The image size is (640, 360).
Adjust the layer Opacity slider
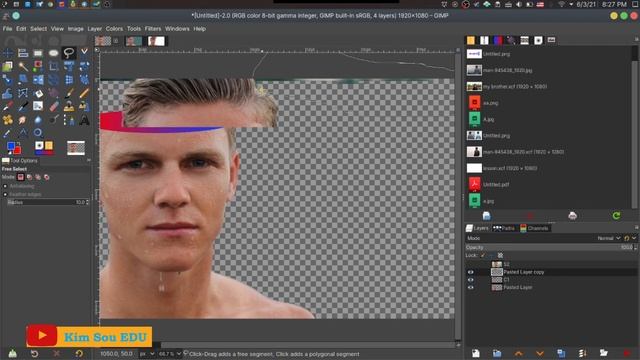(x=551, y=247)
